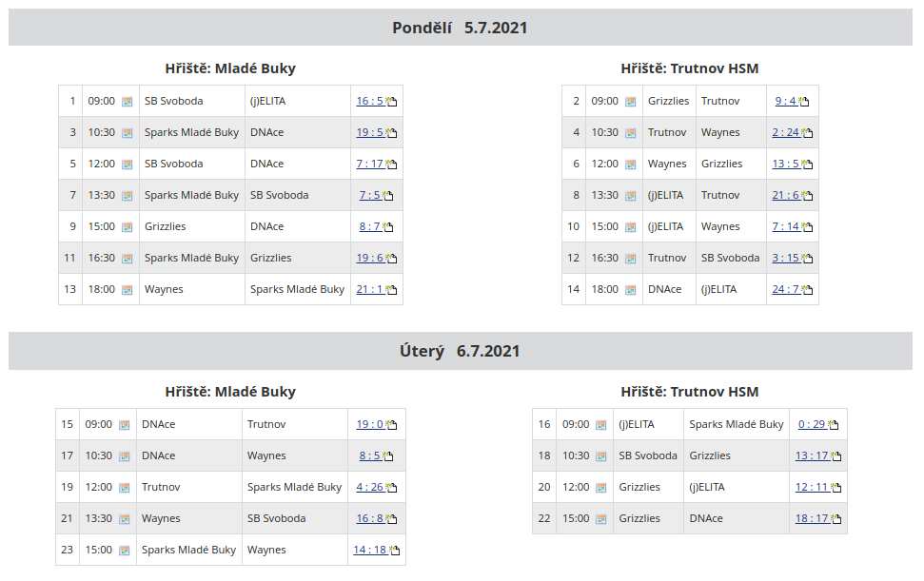This screenshot has height=581, width=924.
Task: Open score link 19 : 6 for match 11
Action: pos(369,258)
